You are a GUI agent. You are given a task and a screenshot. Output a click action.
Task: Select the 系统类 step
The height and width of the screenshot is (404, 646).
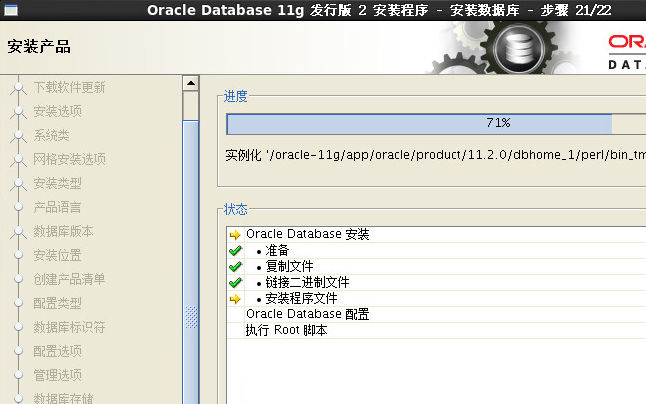coord(51,135)
